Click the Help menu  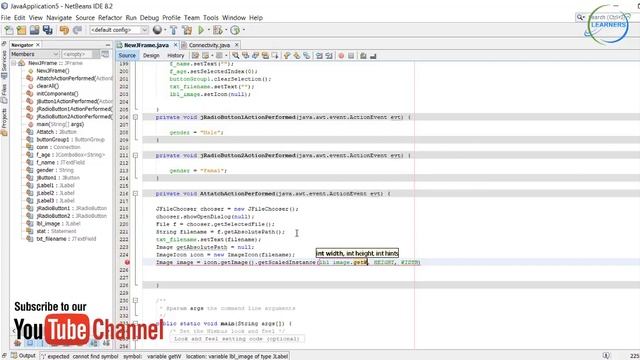tap(256, 18)
